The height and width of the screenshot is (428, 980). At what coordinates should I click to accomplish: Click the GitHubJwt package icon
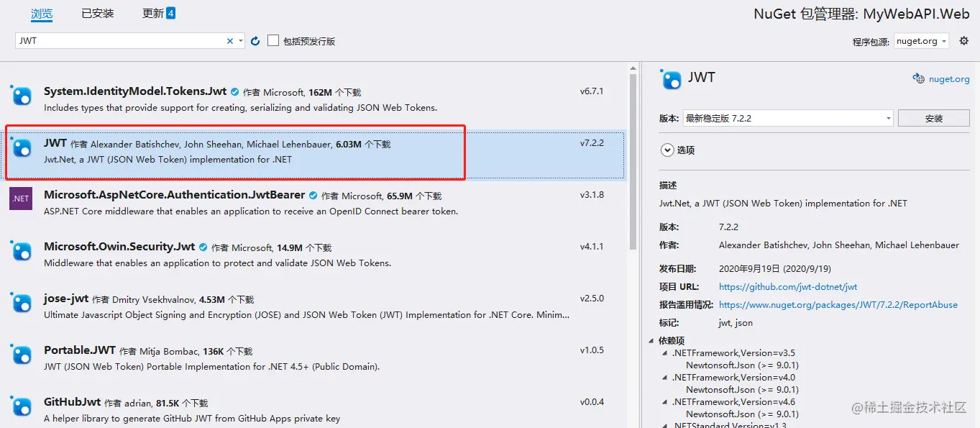coord(21,406)
